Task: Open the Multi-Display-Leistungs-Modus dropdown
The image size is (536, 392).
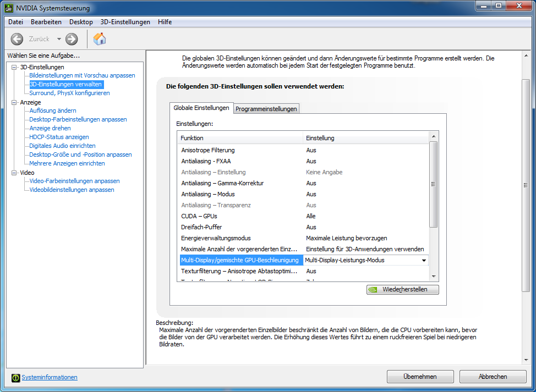Action: click(x=424, y=261)
